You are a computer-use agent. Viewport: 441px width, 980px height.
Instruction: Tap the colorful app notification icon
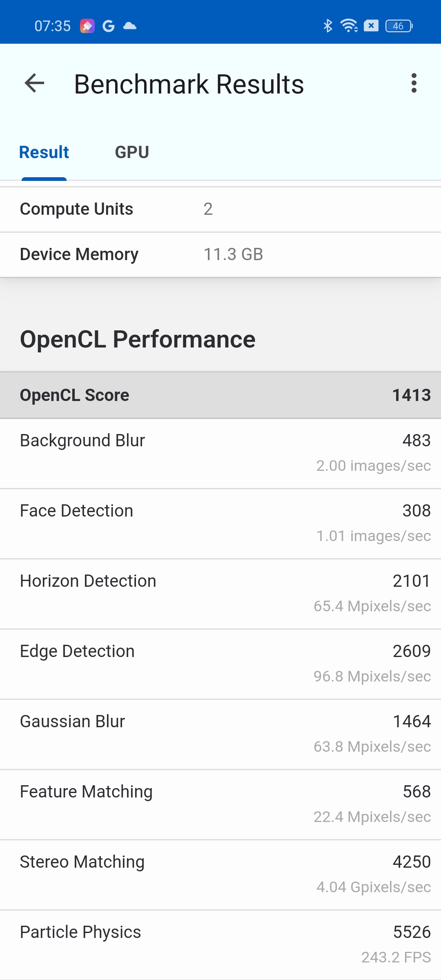pos(87,26)
